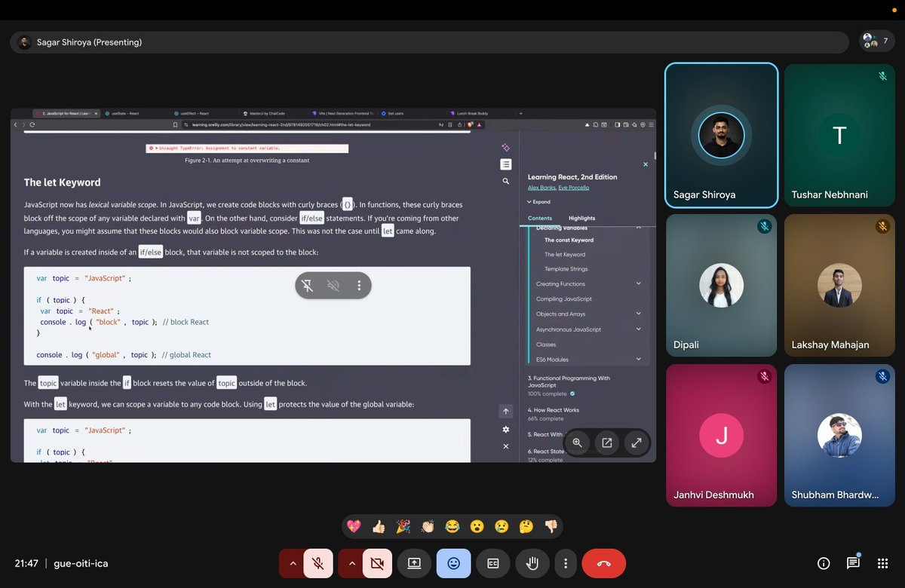Screen dimensions: 905x588
Task: Mute the presentation audio from the overlay
Action: point(333,285)
